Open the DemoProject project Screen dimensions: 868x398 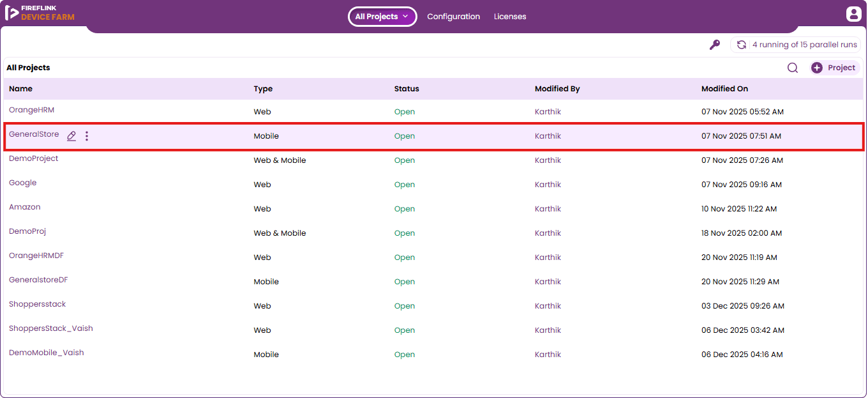click(33, 158)
